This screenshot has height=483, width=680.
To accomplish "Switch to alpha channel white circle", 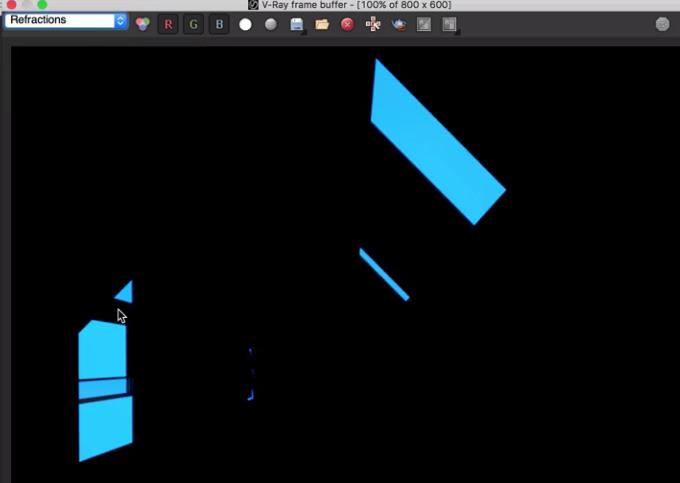I will 245,24.
